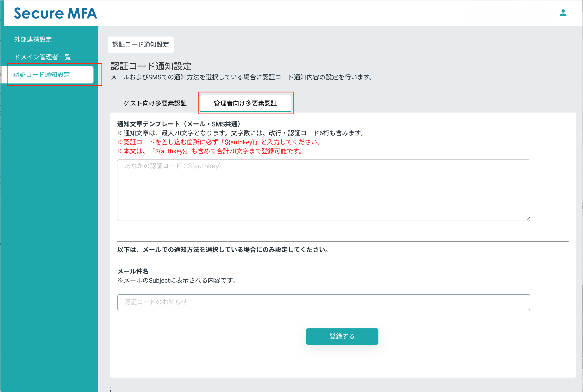Click the メールおよびSMS description text
The height and width of the screenshot is (392, 583).
tap(242, 77)
